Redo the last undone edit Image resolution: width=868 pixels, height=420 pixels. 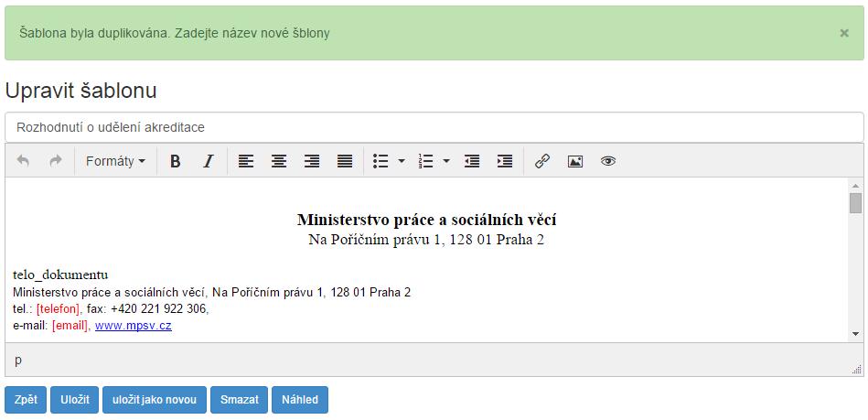click(56, 161)
